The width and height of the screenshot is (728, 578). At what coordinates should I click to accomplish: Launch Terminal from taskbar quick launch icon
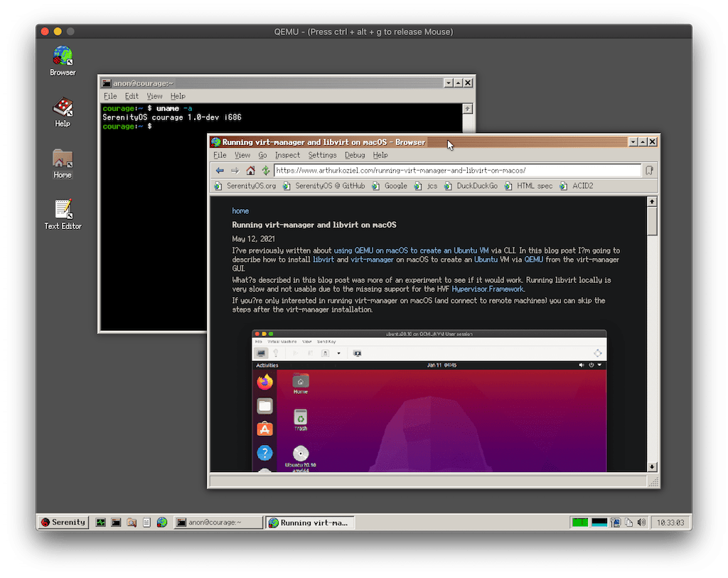116,523
